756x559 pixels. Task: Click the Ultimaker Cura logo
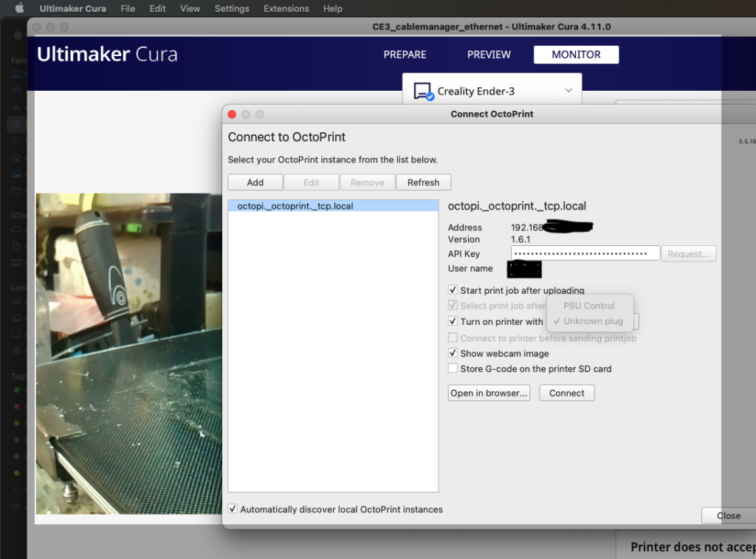(x=107, y=54)
